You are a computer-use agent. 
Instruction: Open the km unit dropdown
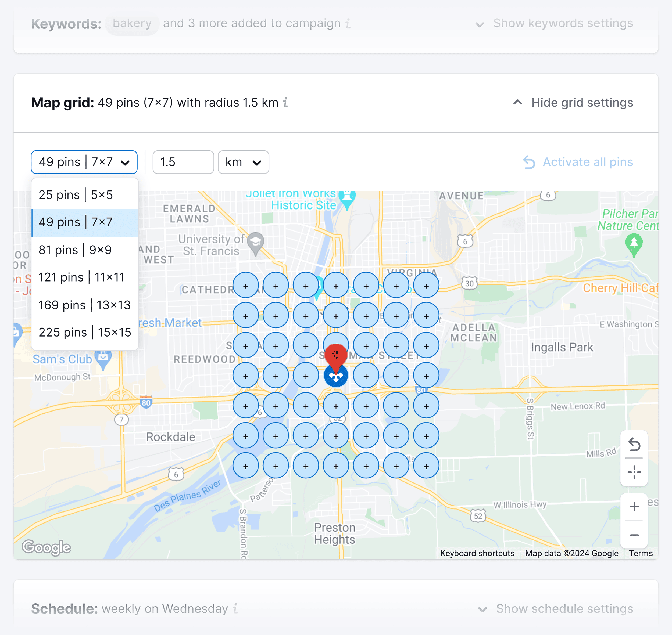pyautogui.click(x=243, y=162)
